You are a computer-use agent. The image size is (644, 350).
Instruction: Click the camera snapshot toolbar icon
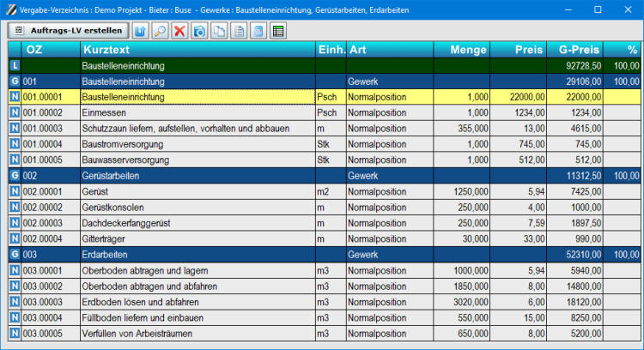click(x=199, y=31)
